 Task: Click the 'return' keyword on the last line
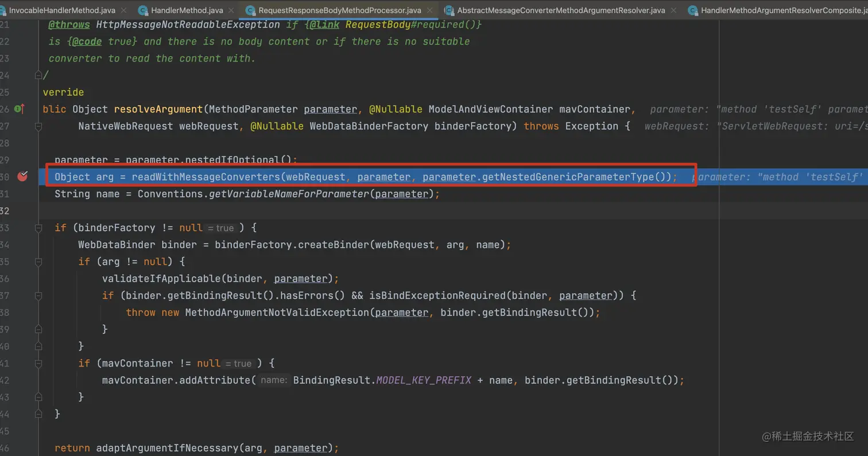point(72,448)
